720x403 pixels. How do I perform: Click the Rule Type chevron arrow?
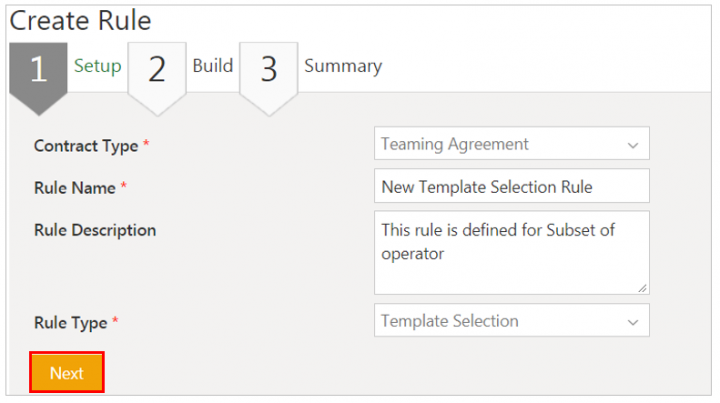click(632, 322)
